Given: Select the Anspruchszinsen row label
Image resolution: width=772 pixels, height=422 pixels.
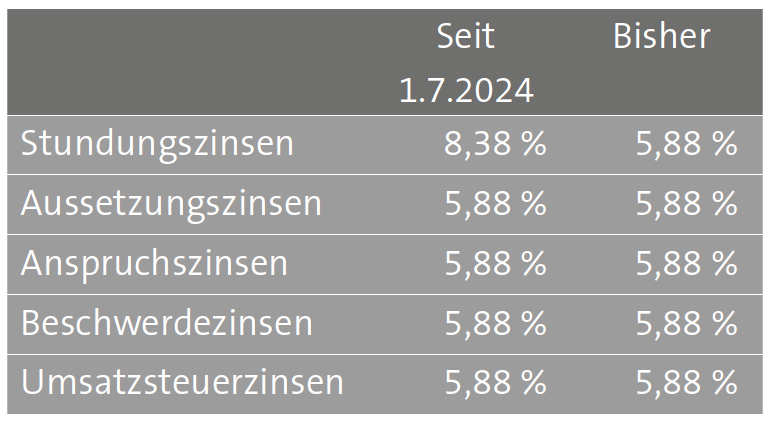Looking at the screenshot, I should [154, 265].
